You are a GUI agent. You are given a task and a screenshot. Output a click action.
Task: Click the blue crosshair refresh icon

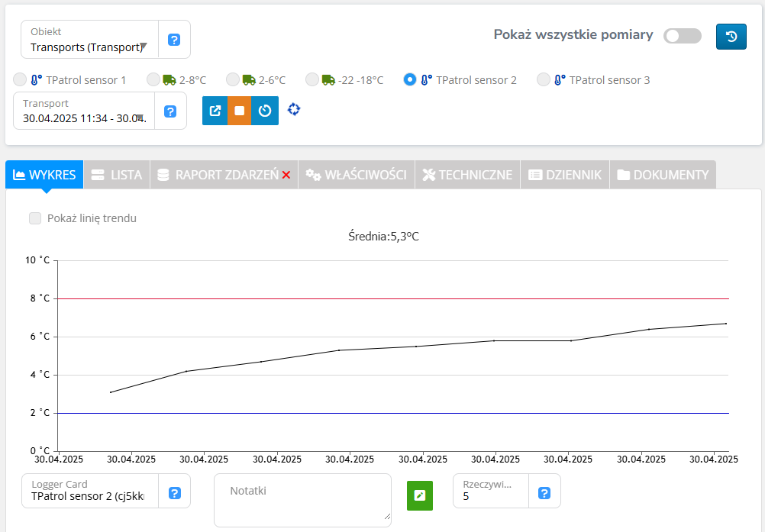(294, 110)
